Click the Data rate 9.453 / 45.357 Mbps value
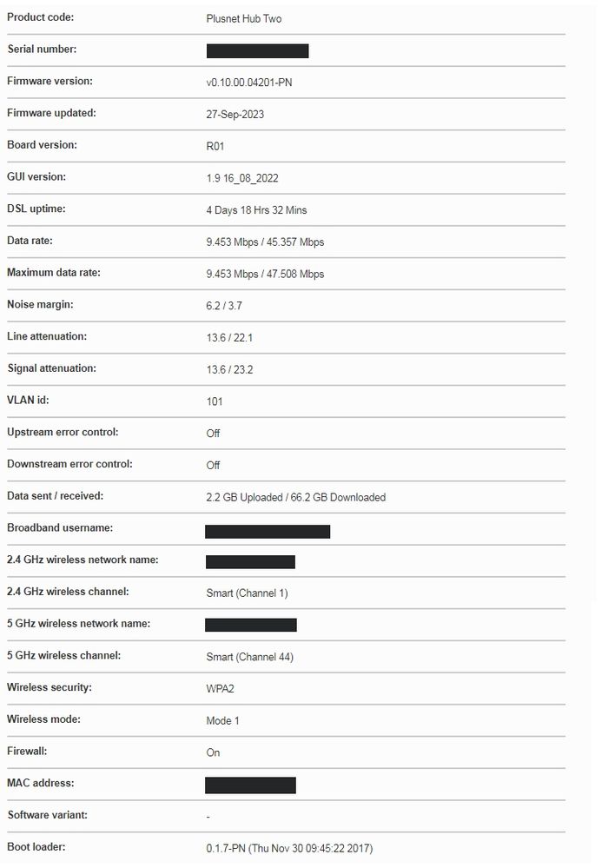Image resolution: width=608 pixels, height=868 pixels. click(x=265, y=242)
